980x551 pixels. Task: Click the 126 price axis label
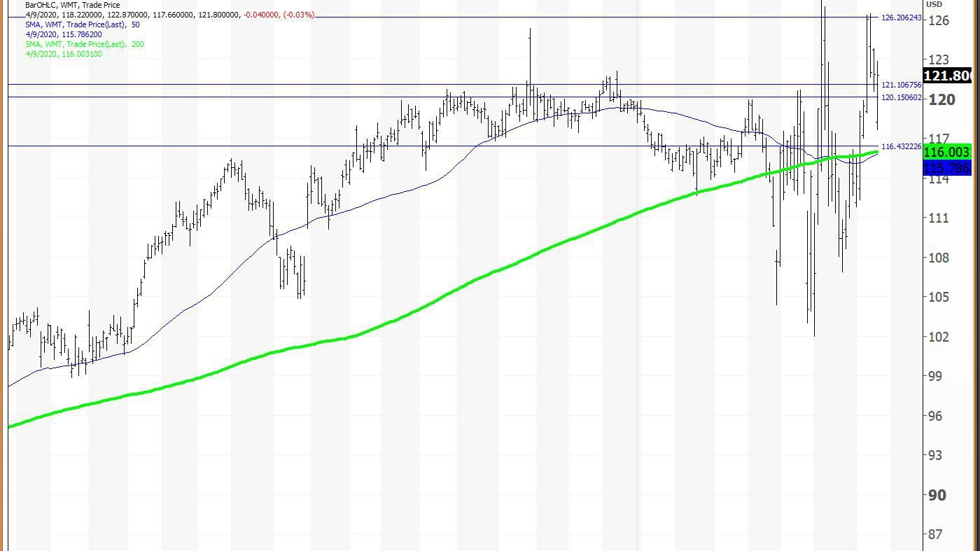point(939,20)
